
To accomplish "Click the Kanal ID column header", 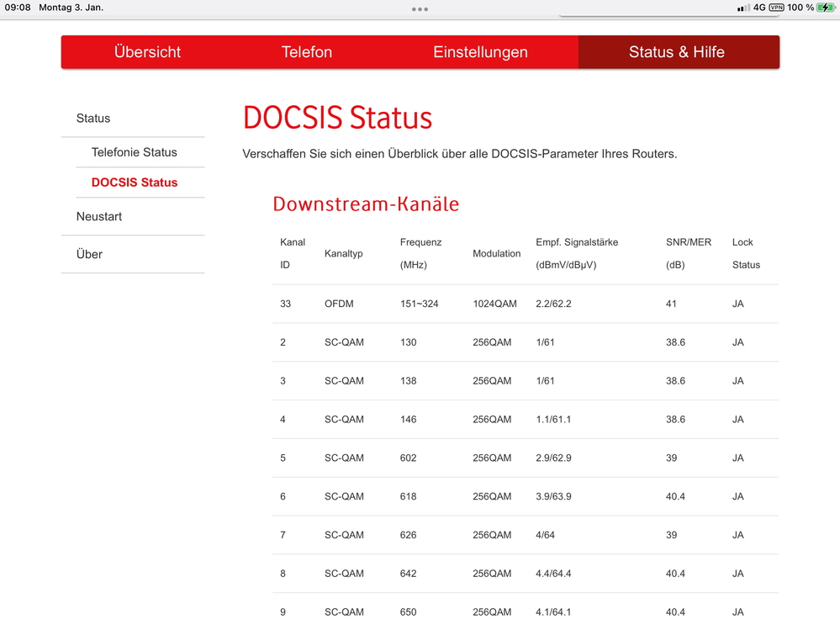I will [x=293, y=253].
